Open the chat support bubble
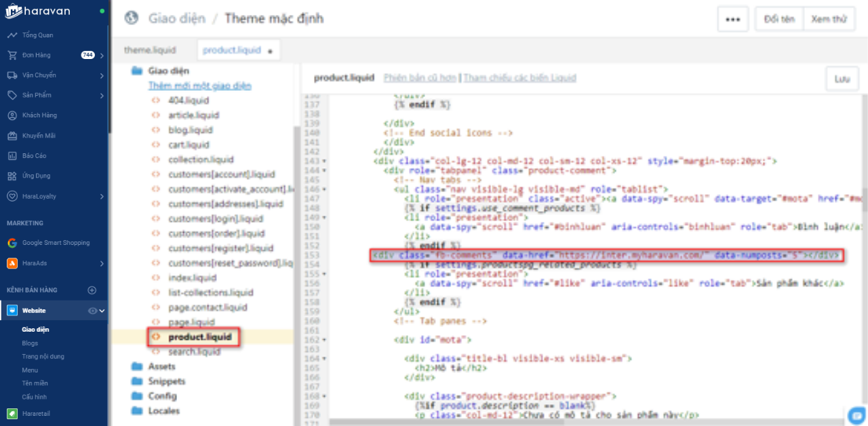The image size is (868, 426). tap(856, 414)
